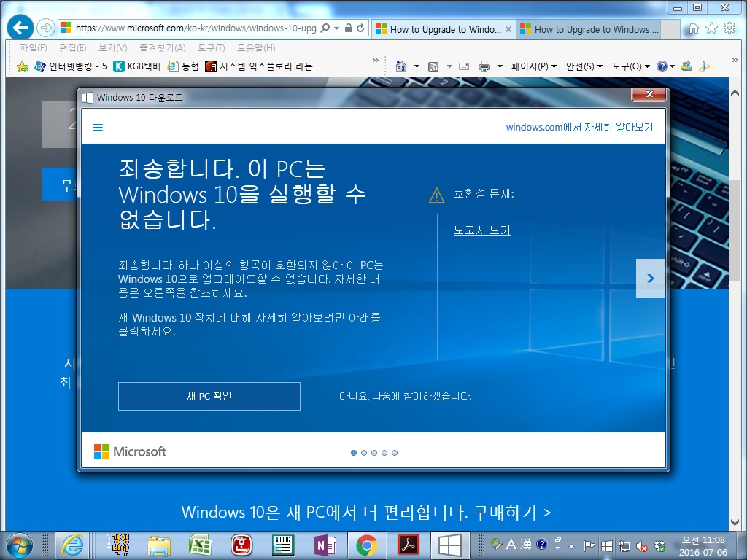Expand the Home button dropdown arrow
Screen dimensions: 747x560
pyautogui.click(x=417, y=66)
